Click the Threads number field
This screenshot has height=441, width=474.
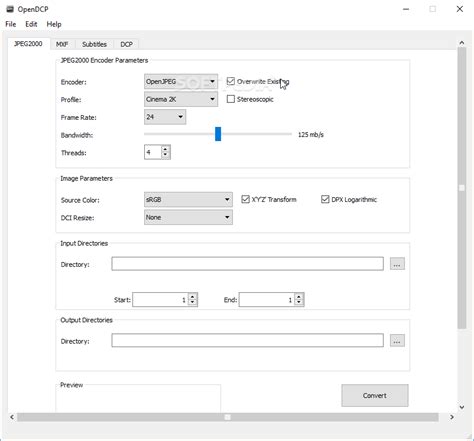153,152
